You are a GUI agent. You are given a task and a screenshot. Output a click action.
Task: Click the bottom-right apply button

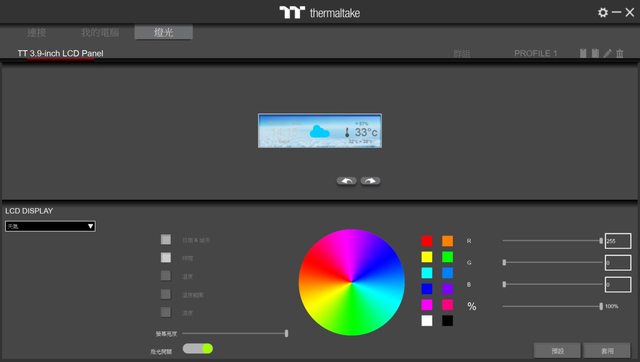pos(607,351)
